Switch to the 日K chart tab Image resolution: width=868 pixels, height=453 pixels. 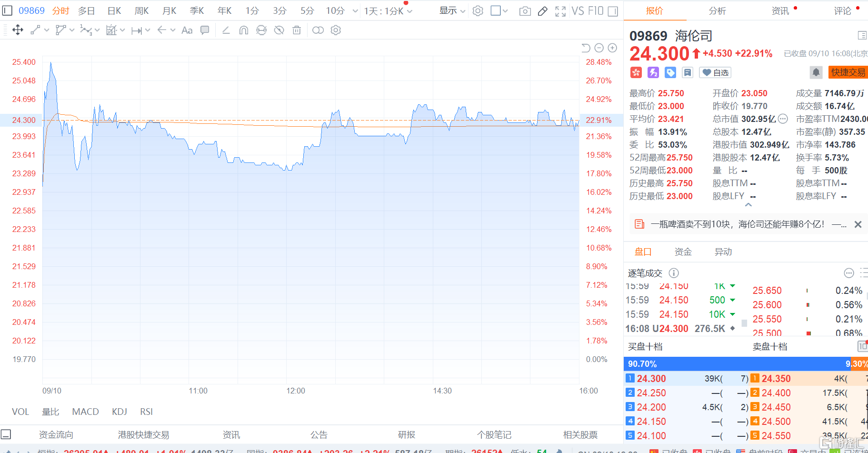(114, 11)
